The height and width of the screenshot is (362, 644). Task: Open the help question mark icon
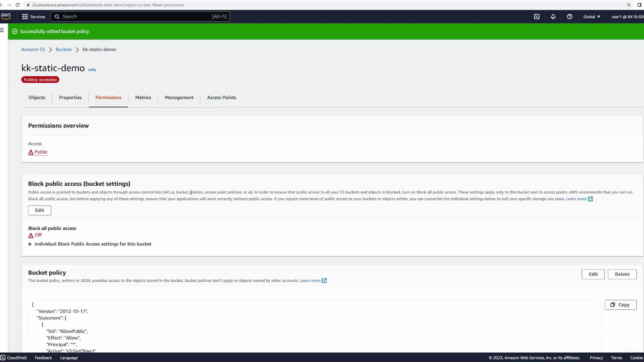click(x=570, y=17)
